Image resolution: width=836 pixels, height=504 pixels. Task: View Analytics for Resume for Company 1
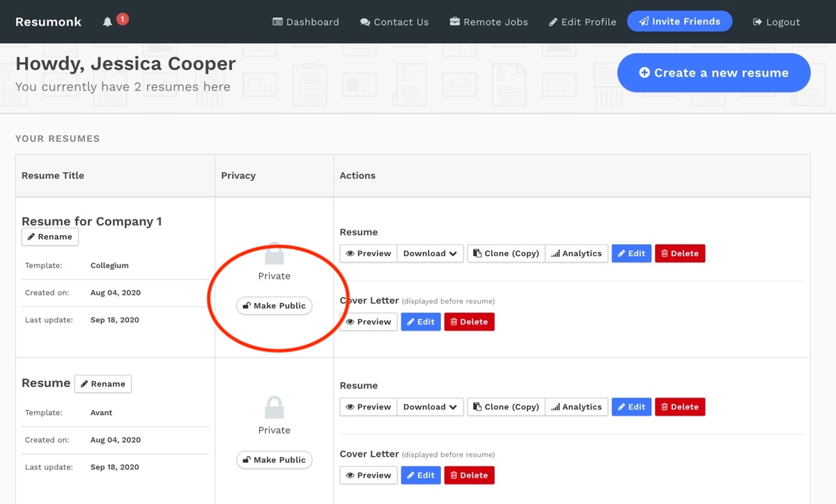pos(577,253)
